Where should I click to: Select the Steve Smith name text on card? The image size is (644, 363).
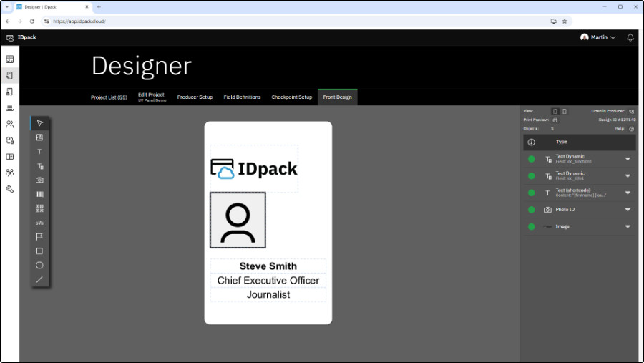click(x=268, y=266)
